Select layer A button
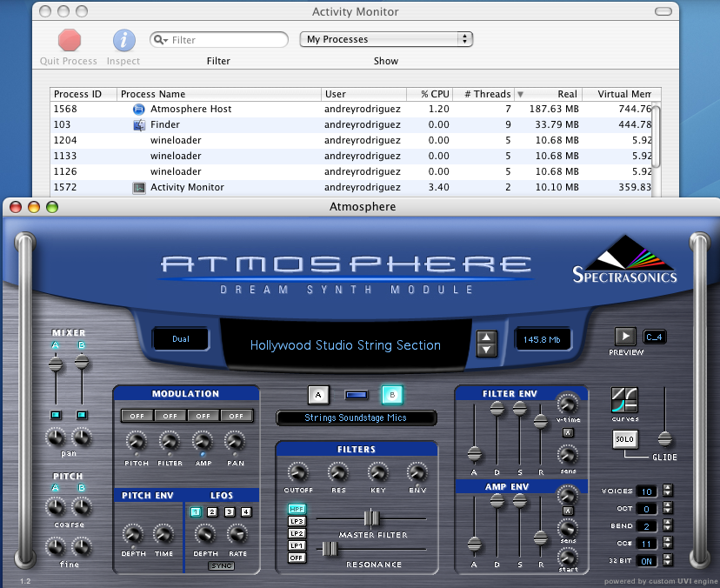This screenshot has width=720, height=588. [x=318, y=395]
